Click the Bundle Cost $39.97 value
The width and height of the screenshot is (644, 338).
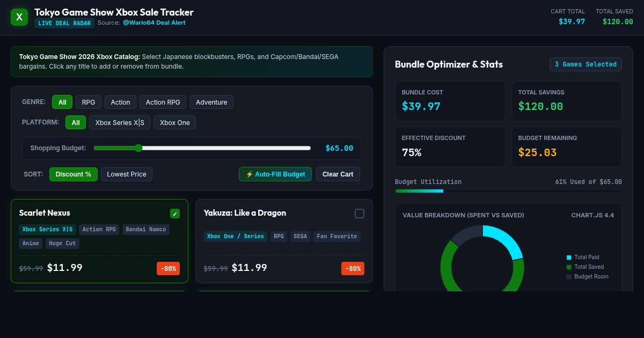point(421,106)
